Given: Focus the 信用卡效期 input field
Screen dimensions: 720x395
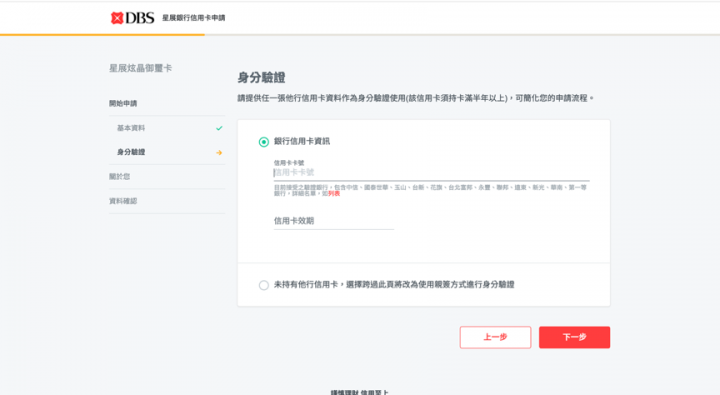Looking at the screenshot, I should [x=334, y=221].
